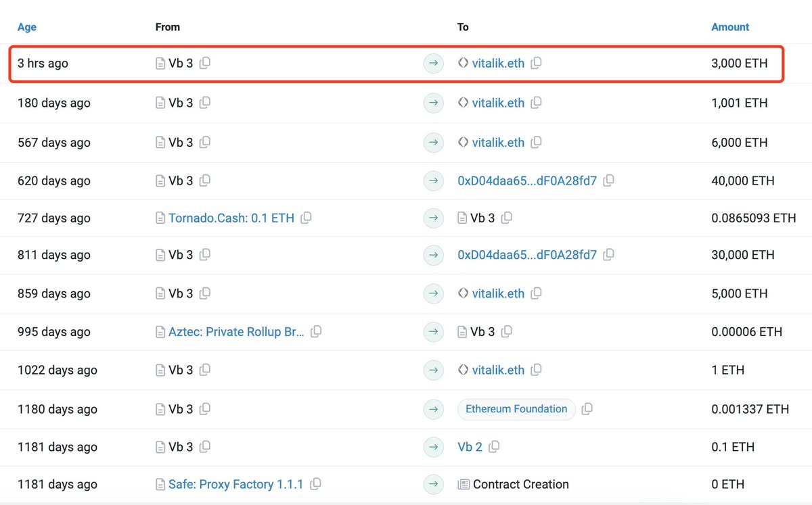Copy Tornado.Cash: 0.1 ETH address

tap(307, 218)
